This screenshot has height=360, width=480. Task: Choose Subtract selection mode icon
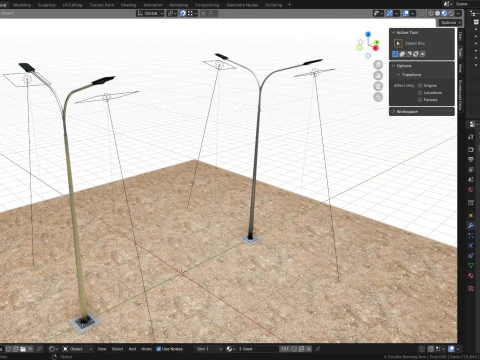409,54
